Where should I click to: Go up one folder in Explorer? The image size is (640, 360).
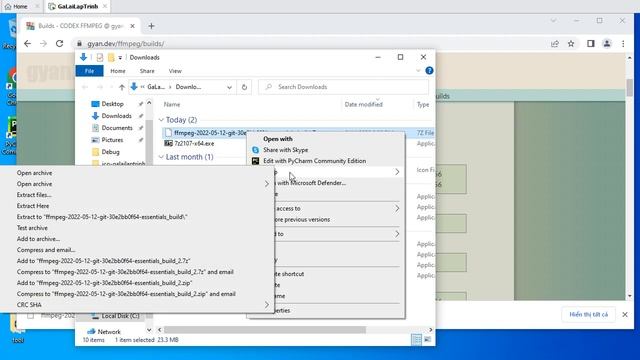click(122, 87)
